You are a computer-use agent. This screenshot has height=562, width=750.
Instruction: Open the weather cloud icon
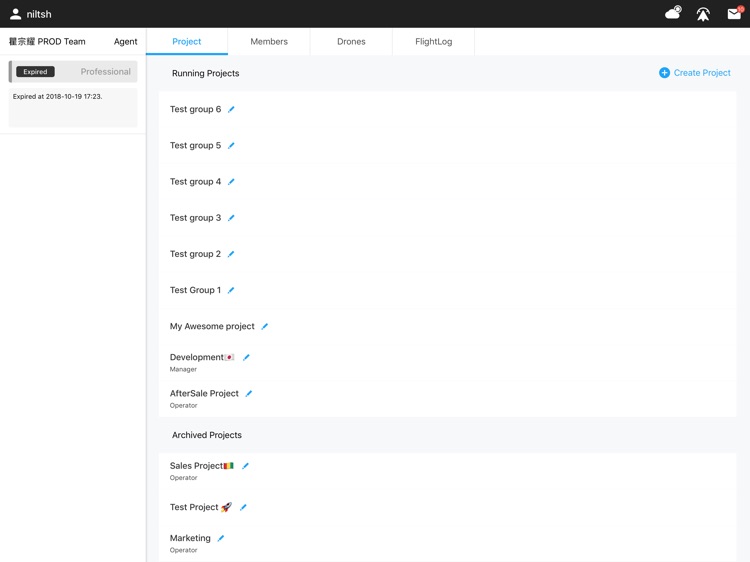pos(673,13)
